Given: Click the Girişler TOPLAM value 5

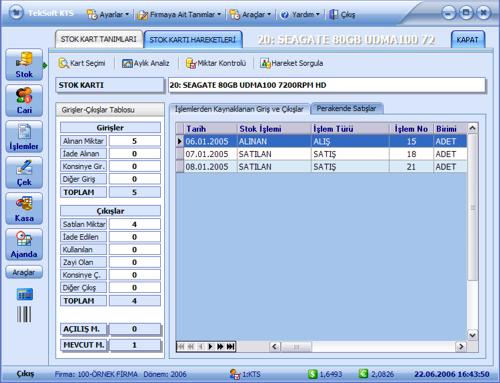Looking at the screenshot, I should pos(135,192).
